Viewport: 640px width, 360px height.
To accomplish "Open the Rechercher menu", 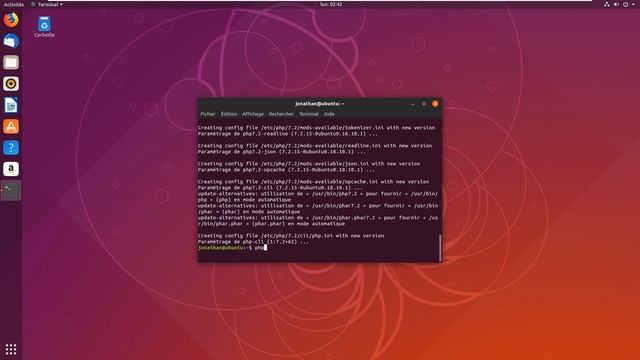I will tap(281, 114).
